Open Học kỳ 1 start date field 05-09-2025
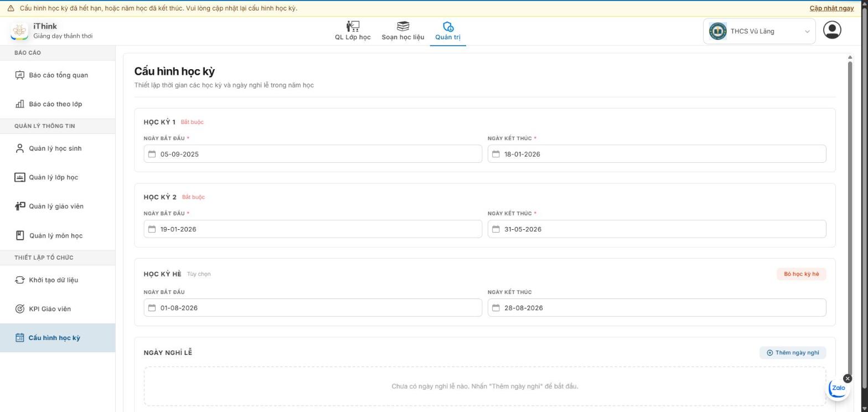The width and height of the screenshot is (868, 412). (x=313, y=154)
